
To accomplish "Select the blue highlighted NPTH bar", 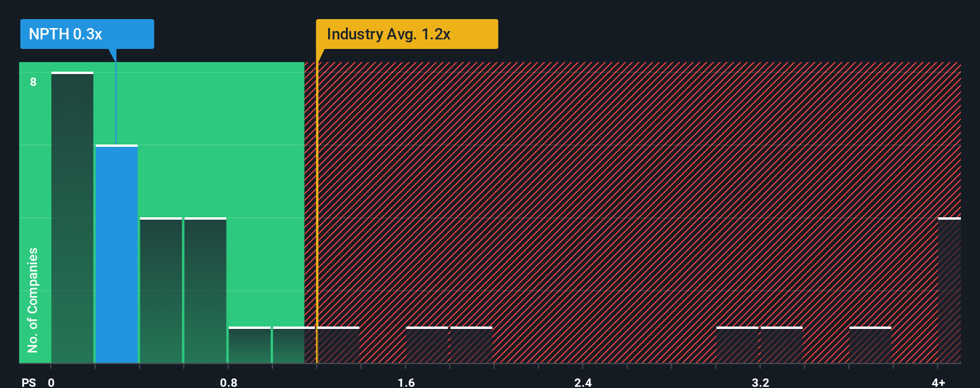I will tap(117, 254).
